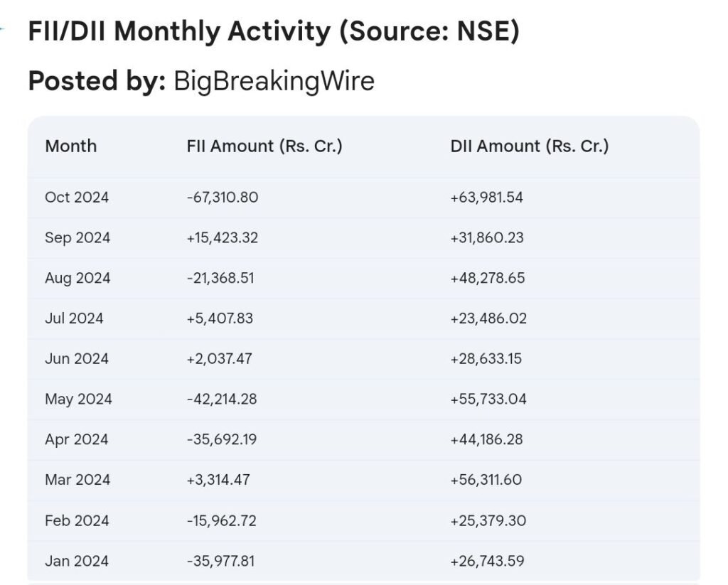Image resolution: width=728 pixels, height=585 pixels.
Task: Click the Feb 2024 FII value -15,962.72
Action: click(222, 521)
